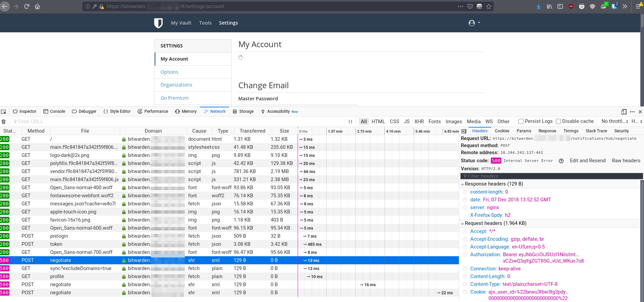Open the Storage tab

pyautogui.click(x=243, y=111)
